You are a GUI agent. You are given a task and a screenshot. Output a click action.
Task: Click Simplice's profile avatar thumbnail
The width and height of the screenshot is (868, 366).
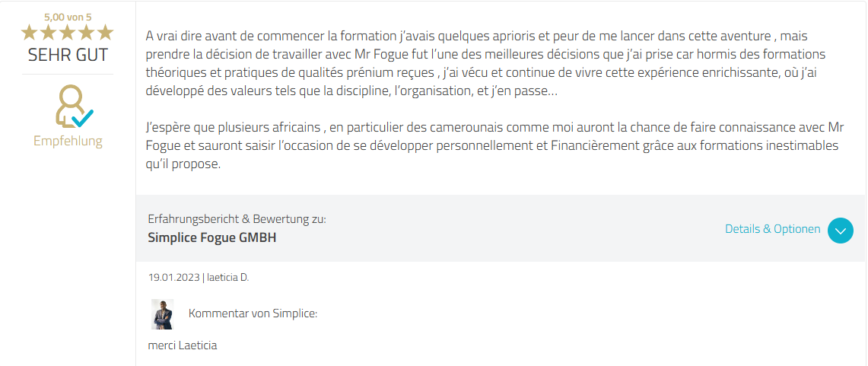163,314
